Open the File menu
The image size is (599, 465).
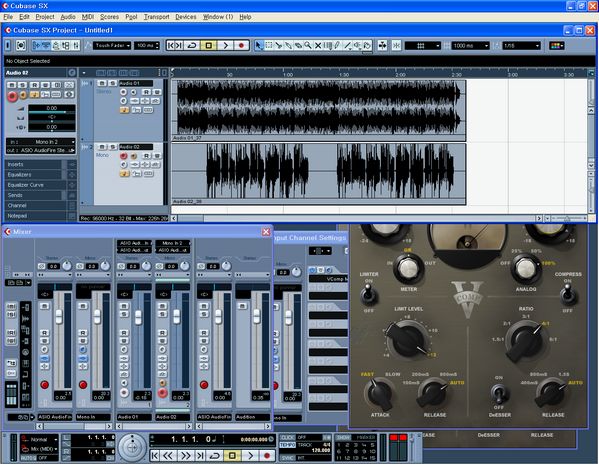coord(8,17)
